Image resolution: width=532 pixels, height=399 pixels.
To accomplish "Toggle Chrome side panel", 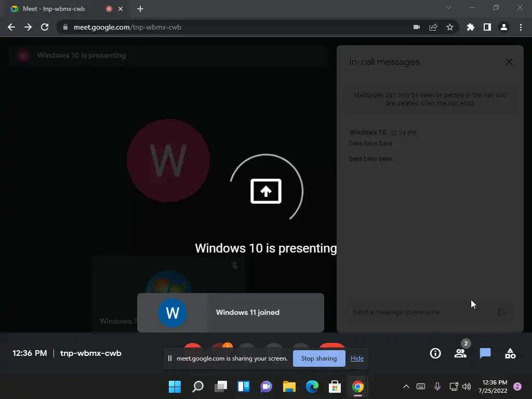I will [487, 27].
